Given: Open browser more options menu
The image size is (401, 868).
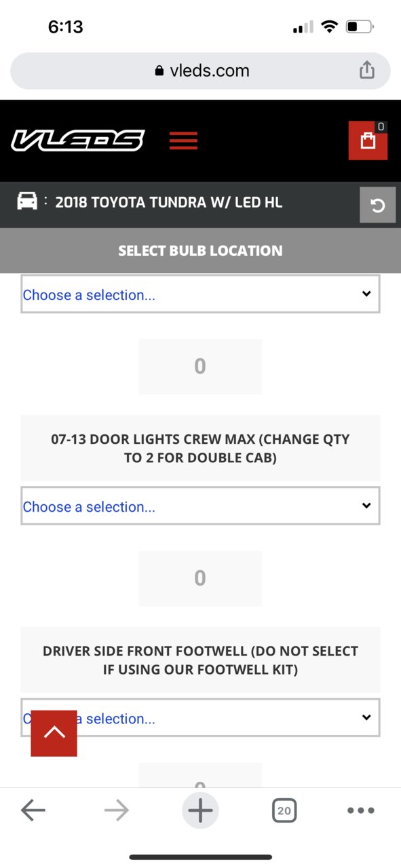Looking at the screenshot, I should (360, 810).
